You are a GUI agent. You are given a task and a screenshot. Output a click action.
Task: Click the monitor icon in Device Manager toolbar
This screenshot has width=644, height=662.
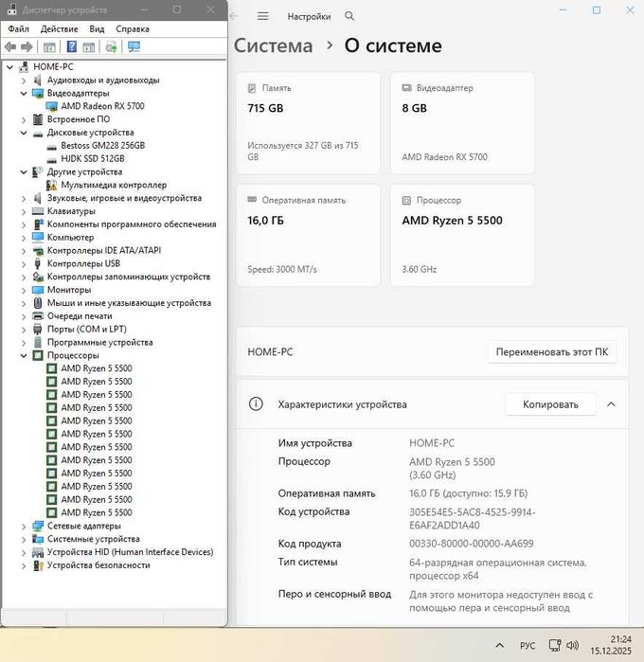point(134,46)
